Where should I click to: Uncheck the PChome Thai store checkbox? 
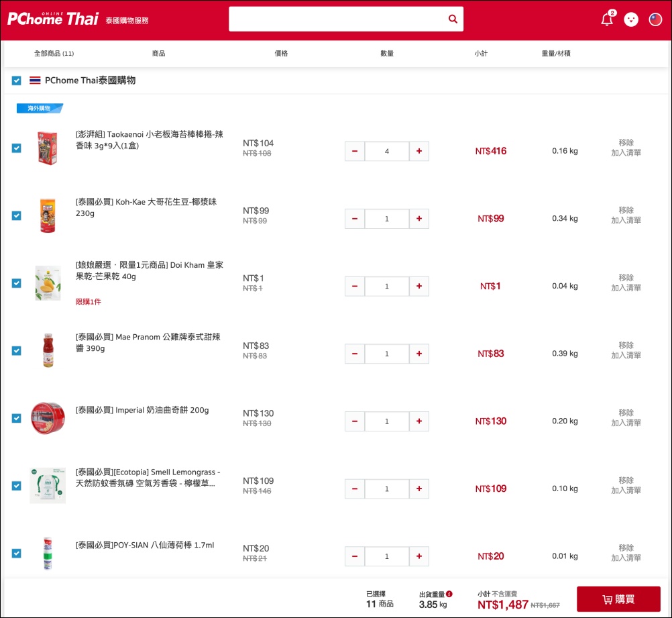[x=17, y=81]
